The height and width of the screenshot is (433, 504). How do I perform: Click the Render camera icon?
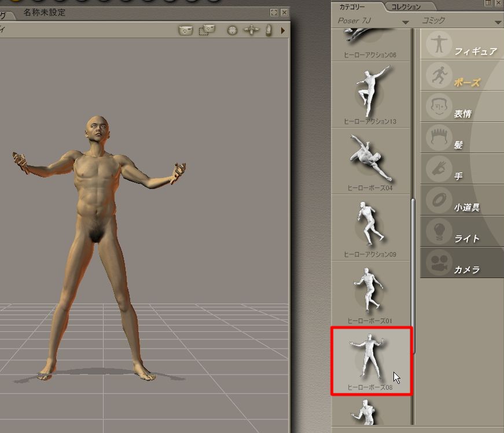(x=186, y=31)
